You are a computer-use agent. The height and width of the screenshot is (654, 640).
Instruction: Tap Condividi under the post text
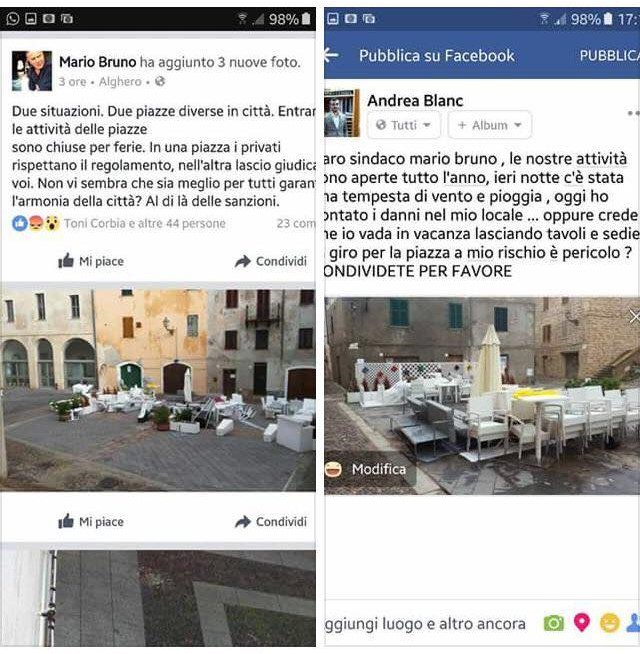271,262
